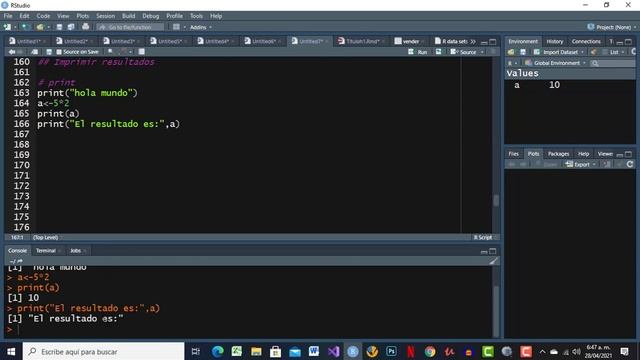Expand the Source button options arrow
The height and width of the screenshot is (360, 640).
482,52
